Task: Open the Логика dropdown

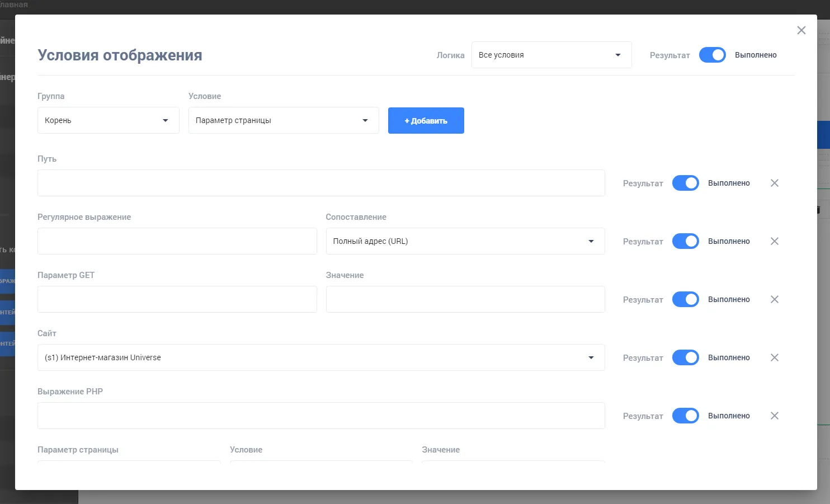Action: (x=551, y=55)
